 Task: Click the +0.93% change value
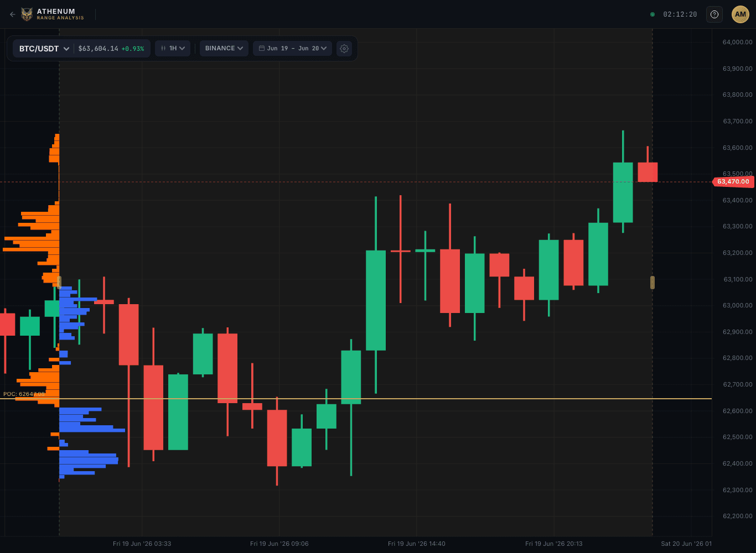click(x=133, y=49)
